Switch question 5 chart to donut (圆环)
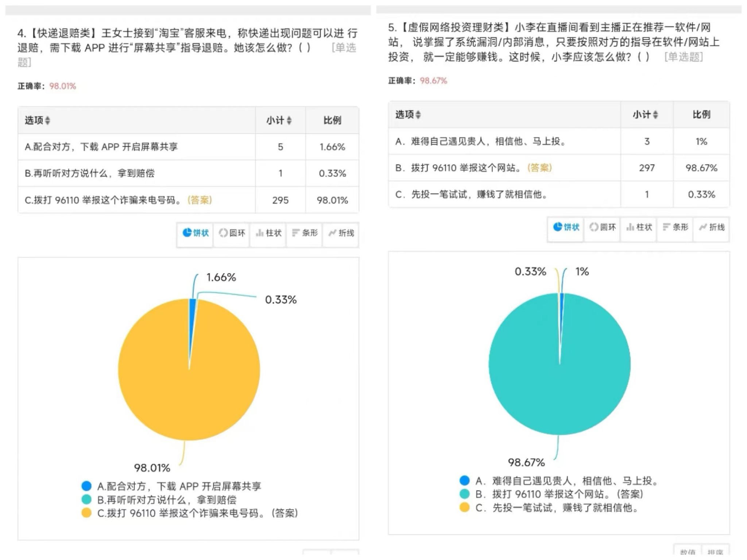 603,227
